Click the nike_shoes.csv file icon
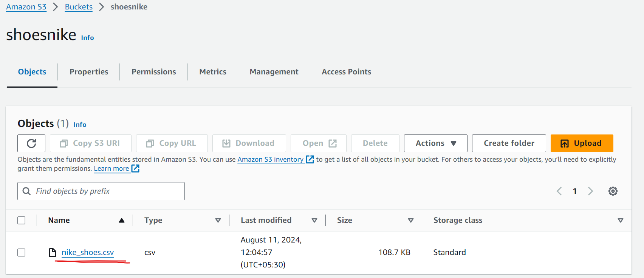This screenshot has width=644, height=278. (x=53, y=252)
